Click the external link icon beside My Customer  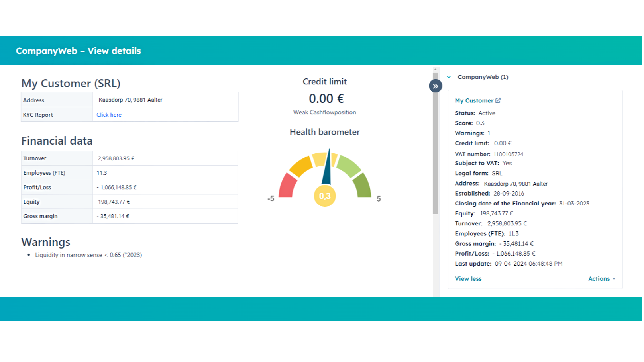(498, 100)
